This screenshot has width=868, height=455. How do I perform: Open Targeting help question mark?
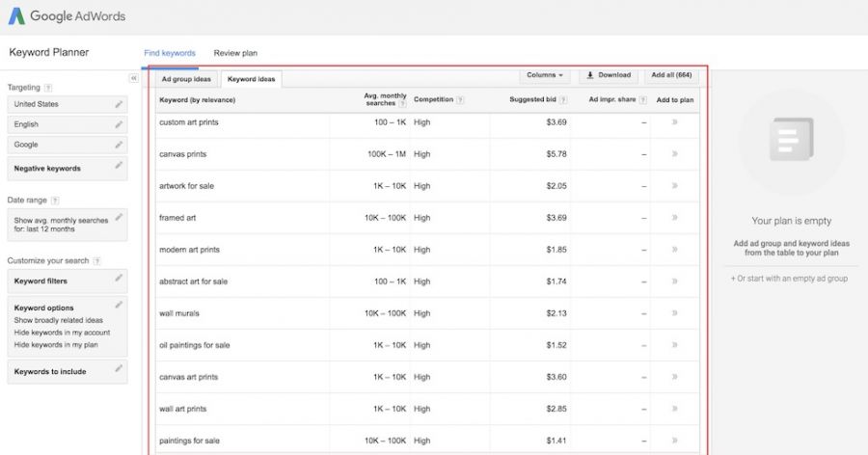pos(48,88)
